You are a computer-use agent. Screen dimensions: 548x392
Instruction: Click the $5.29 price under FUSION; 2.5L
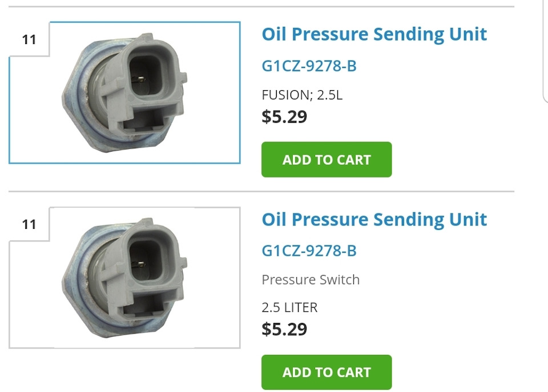[x=284, y=116]
